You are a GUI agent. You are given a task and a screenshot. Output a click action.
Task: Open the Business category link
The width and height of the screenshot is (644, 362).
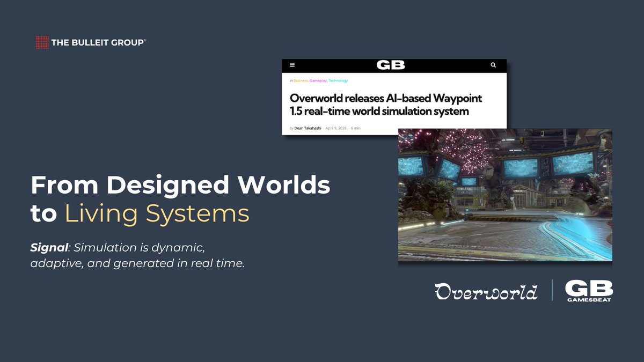click(301, 80)
